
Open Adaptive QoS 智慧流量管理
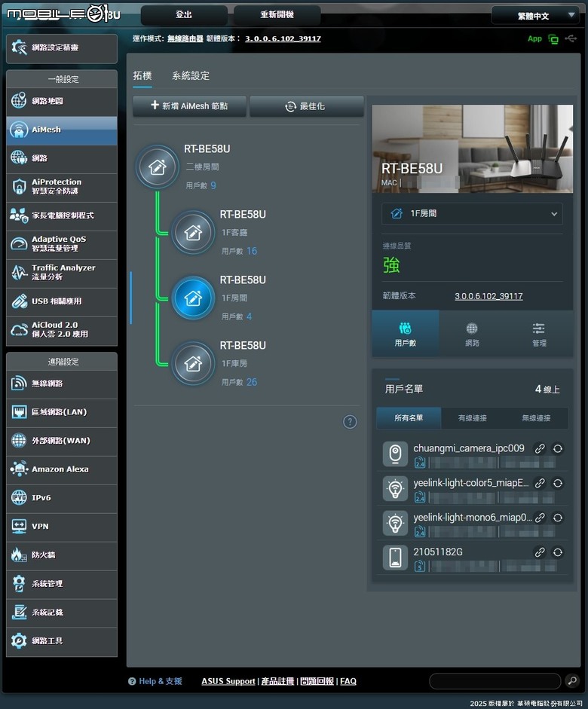click(62, 244)
